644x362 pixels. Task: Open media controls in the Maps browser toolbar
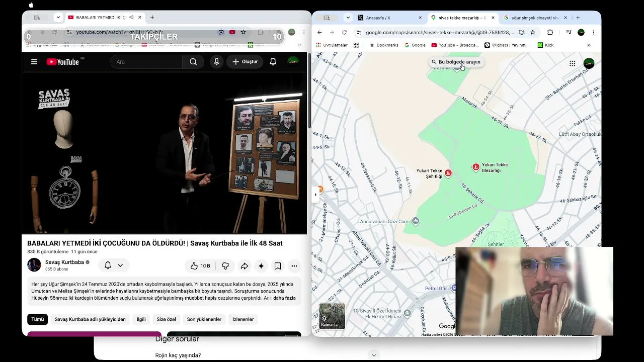(x=568, y=32)
